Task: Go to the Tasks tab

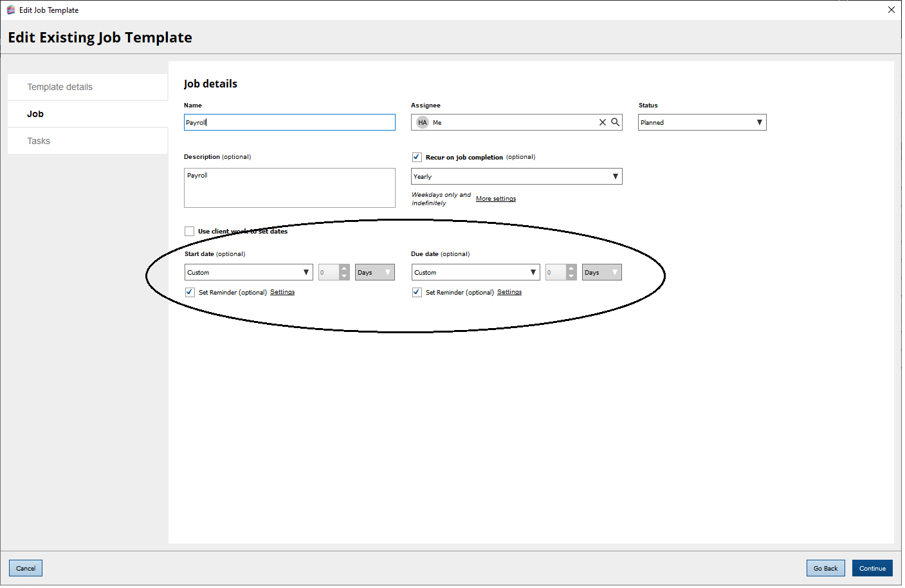Action: tap(39, 141)
